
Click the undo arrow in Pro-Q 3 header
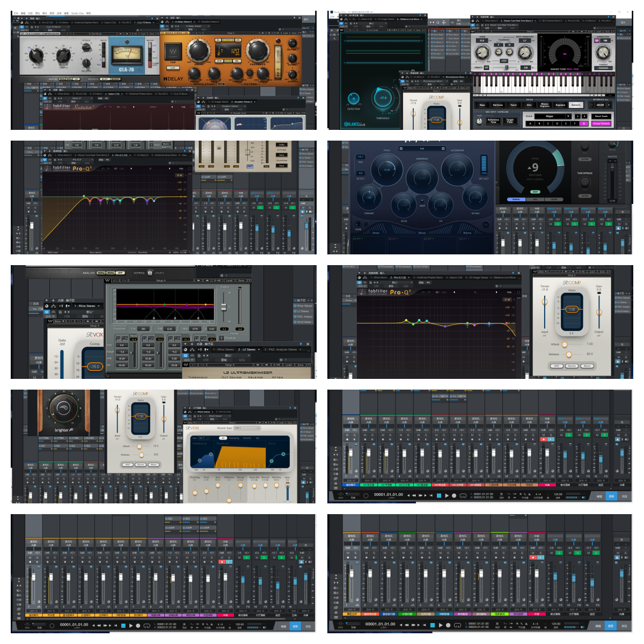click(x=423, y=292)
